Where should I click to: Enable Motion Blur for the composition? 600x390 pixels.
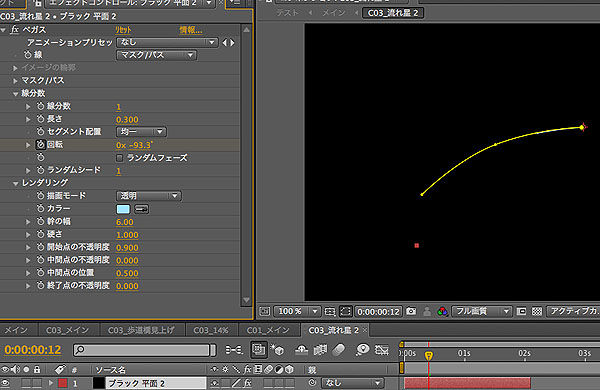tap(339, 349)
